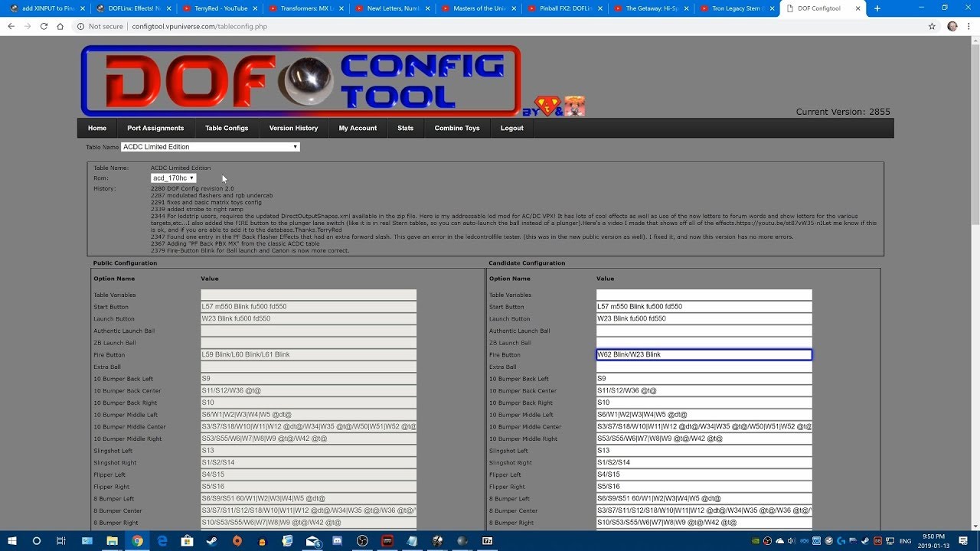Reload the page with the refresh icon
Image resolution: width=980 pixels, height=551 pixels.
coord(44,26)
